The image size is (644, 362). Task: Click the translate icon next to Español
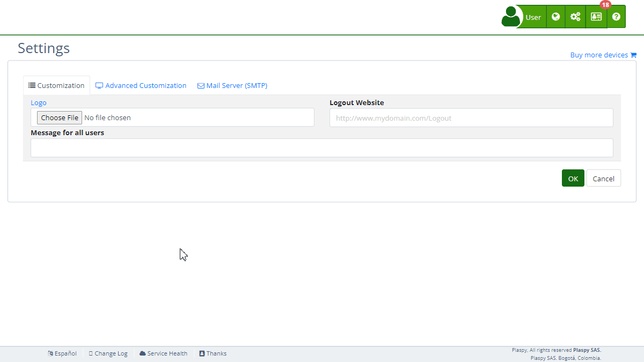(50, 354)
